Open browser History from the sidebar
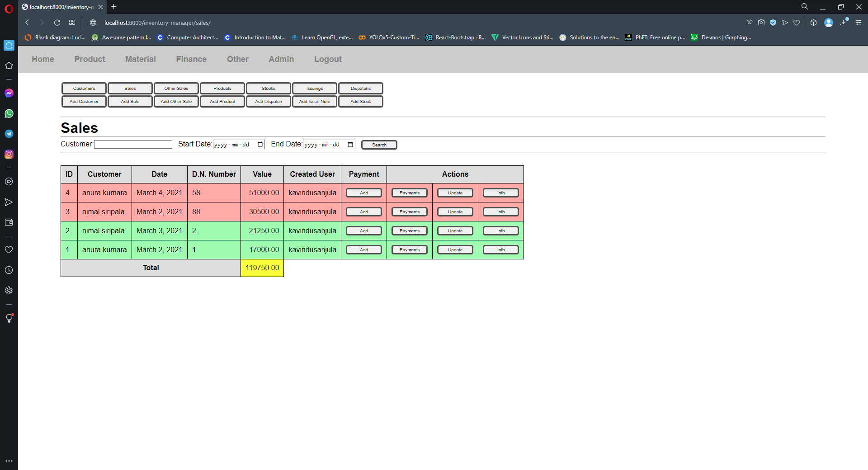The image size is (868, 470). (x=9, y=270)
